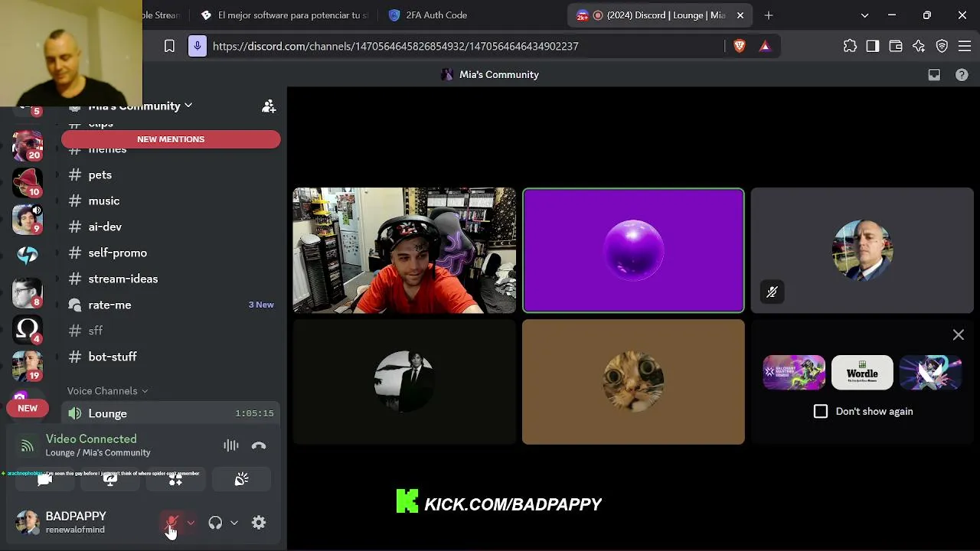This screenshot has height=551, width=980.
Task: Open User Settings gear
Action: tap(259, 523)
